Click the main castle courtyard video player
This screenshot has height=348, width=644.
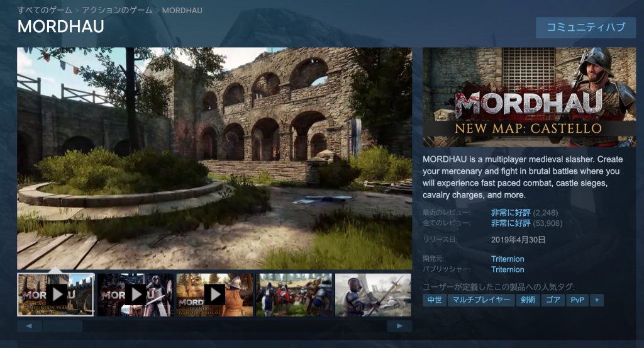214,158
